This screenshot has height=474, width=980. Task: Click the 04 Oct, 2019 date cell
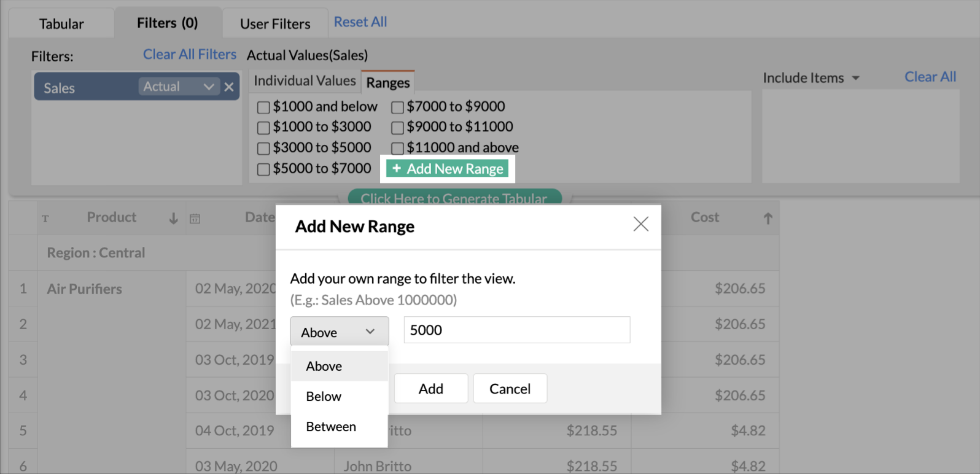pyautogui.click(x=235, y=430)
